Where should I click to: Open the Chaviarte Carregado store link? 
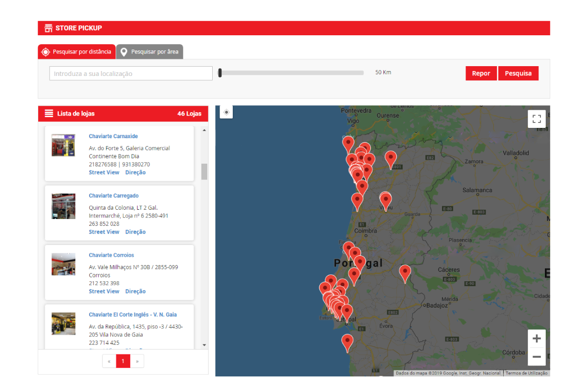(x=114, y=196)
